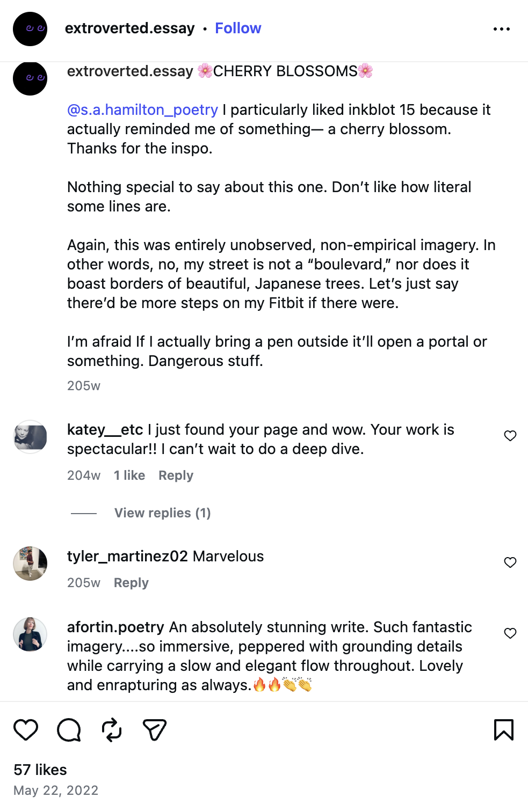Open katey__etc profile picture
The width and height of the screenshot is (528, 812).
[x=30, y=437]
